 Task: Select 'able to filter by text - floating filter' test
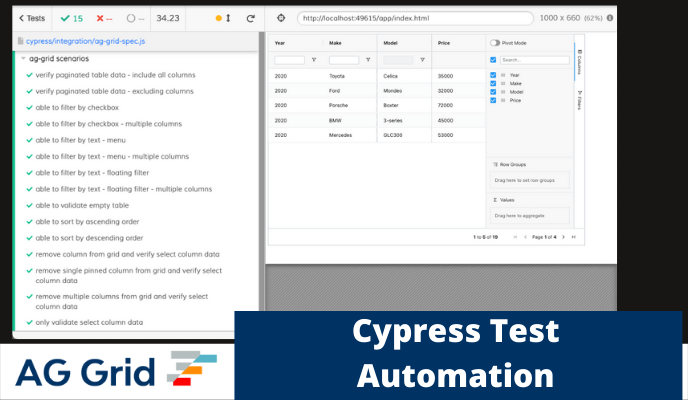(x=92, y=173)
